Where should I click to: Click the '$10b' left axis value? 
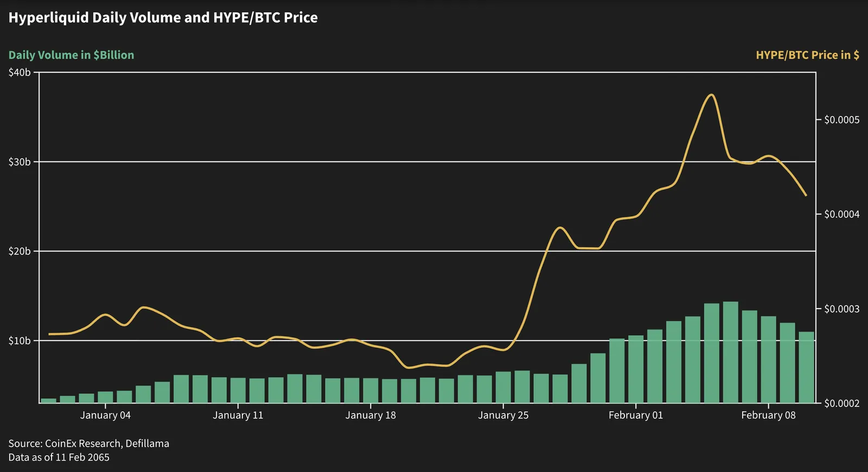(x=20, y=341)
